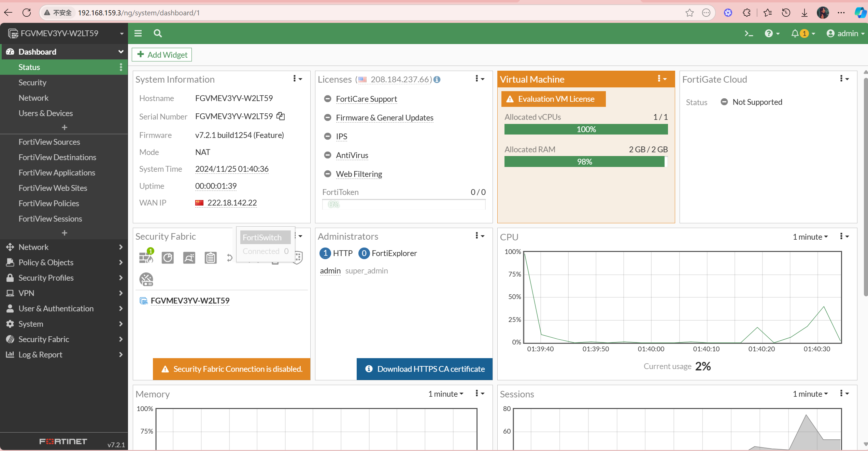The width and height of the screenshot is (868, 451).
Task: Toggle the sidebar with the hamburger menu
Action: (138, 33)
